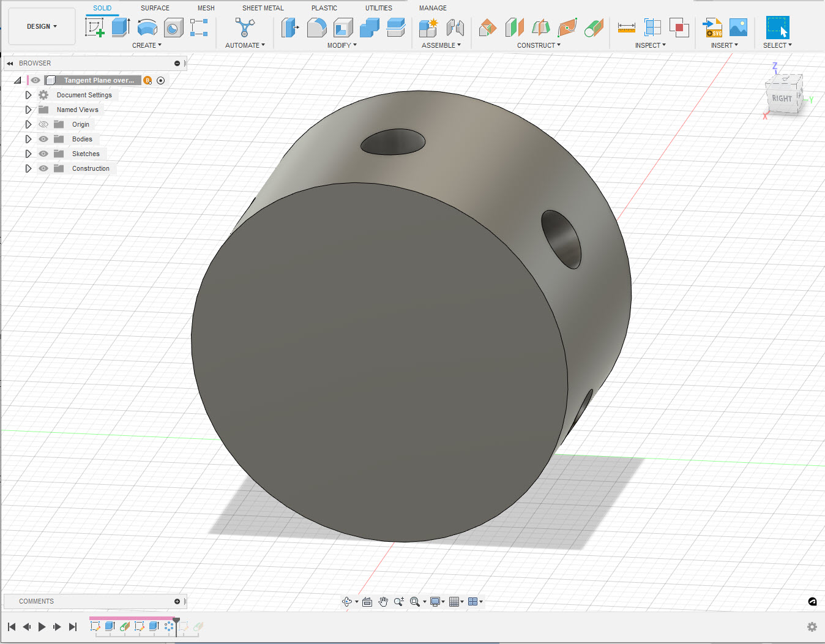The width and height of the screenshot is (825, 644).
Task: Hide the Bodies folder
Action: point(43,139)
